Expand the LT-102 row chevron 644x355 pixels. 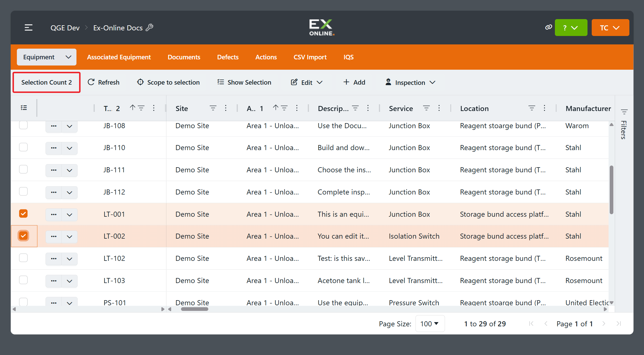pyautogui.click(x=69, y=259)
